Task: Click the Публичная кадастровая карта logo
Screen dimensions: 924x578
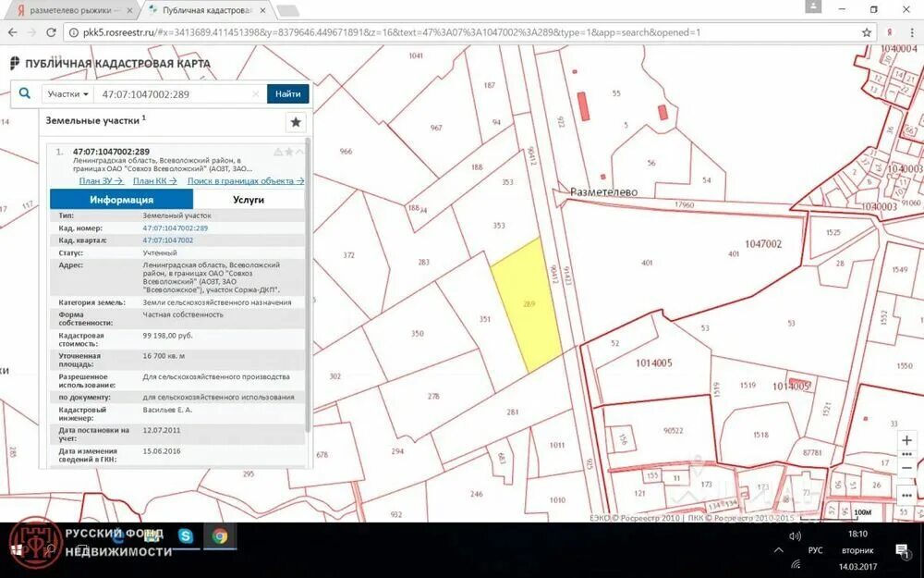Action: (110, 63)
